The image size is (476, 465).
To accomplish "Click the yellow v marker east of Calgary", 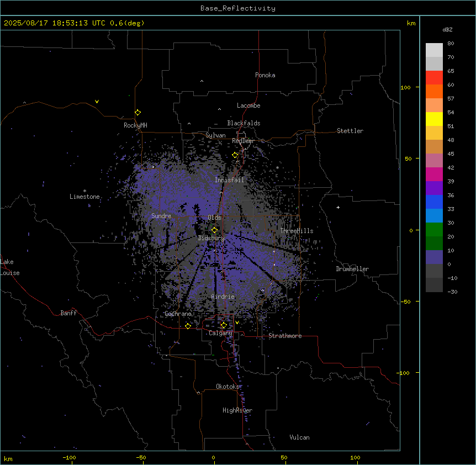I will point(237,323).
